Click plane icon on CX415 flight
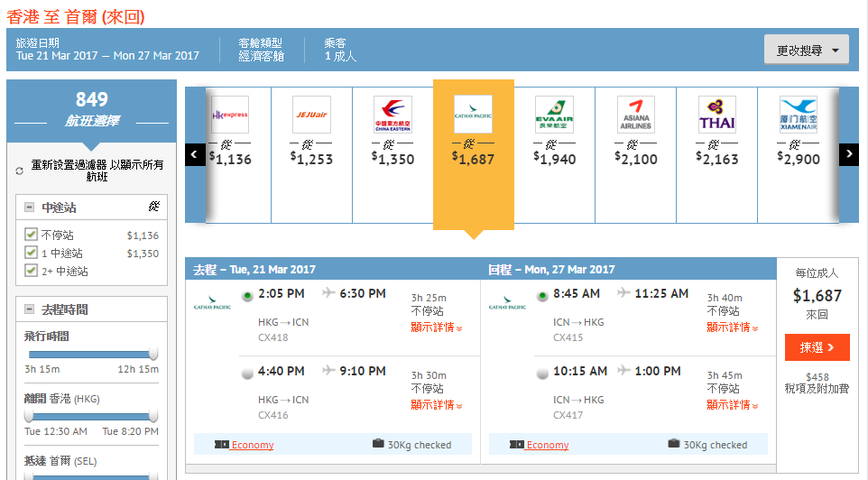The width and height of the screenshot is (868, 480). pos(623,292)
